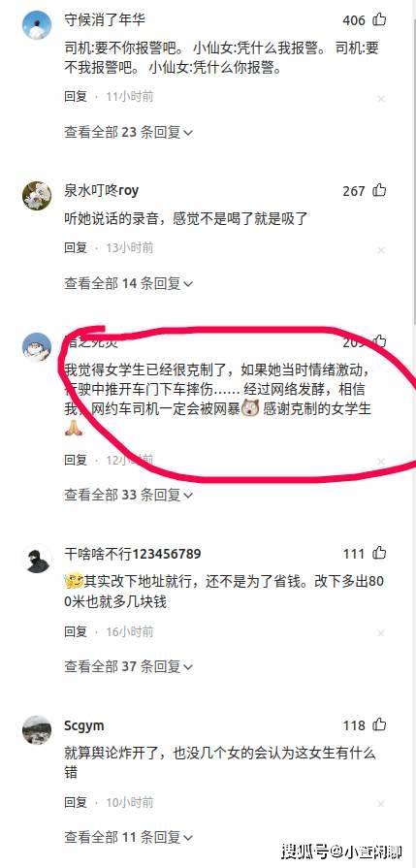Like Scgym's comment with 118 likes

click(379, 725)
